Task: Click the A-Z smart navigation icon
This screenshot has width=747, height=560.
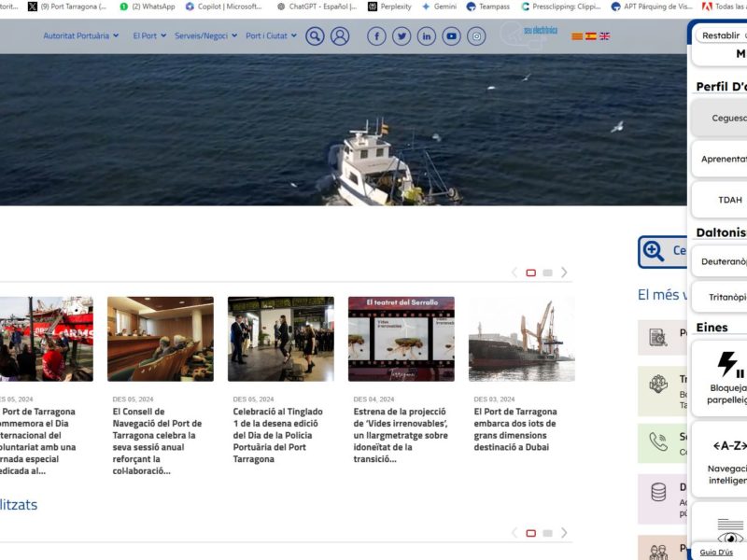Action: 729,446
